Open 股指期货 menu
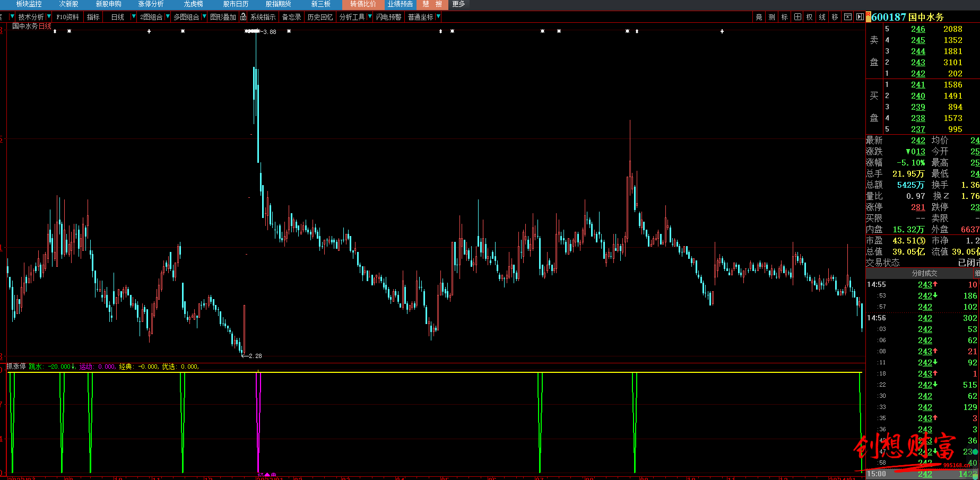Image resolution: width=980 pixels, height=480 pixels. (278, 4)
